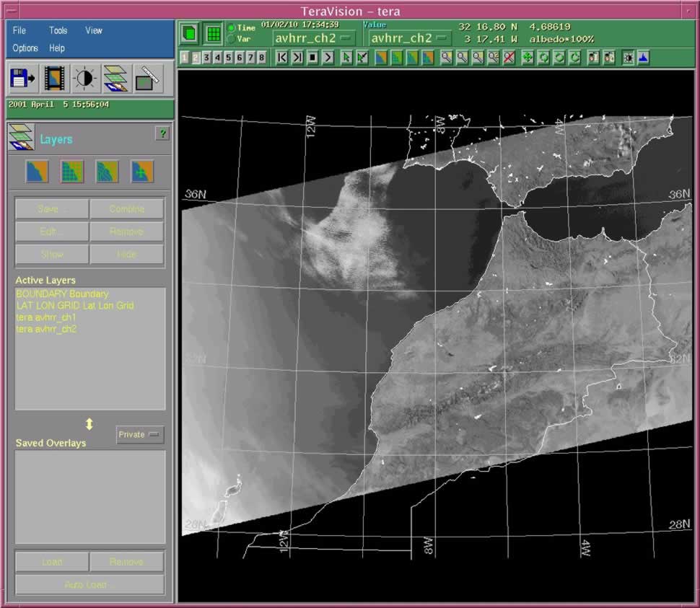Click the floppy disk export icon
This screenshot has height=608, width=700.
[x=22, y=78]
